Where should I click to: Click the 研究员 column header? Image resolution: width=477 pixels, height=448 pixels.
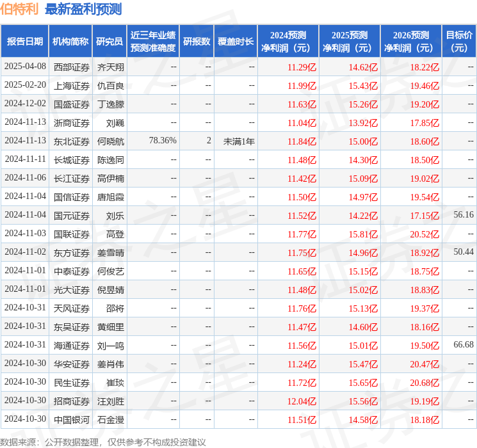pyautogui.click(x=109, y=42)
